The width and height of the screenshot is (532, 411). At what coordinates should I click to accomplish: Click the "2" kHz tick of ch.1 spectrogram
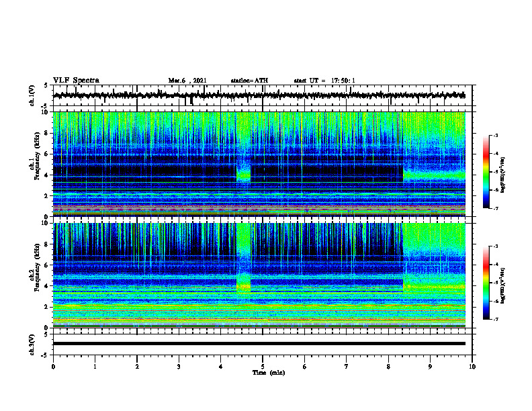coord(47,196)
